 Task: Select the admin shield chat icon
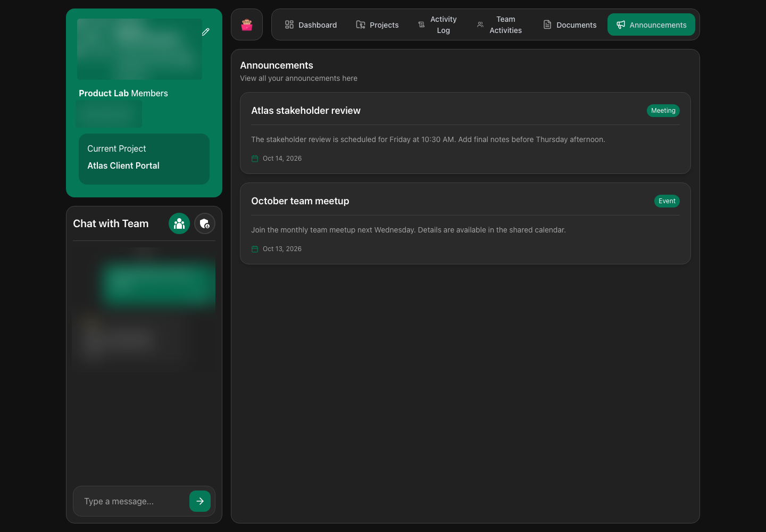click(x=205, y=223)
